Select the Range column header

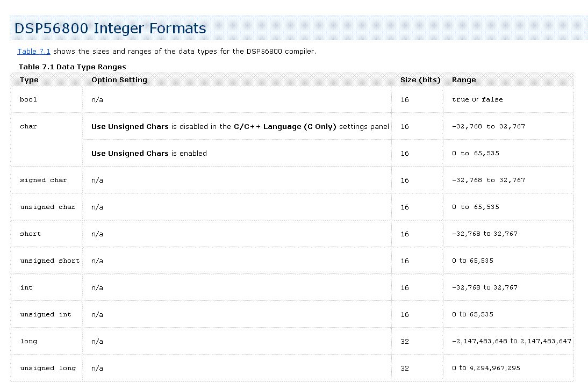click(463, 80)
